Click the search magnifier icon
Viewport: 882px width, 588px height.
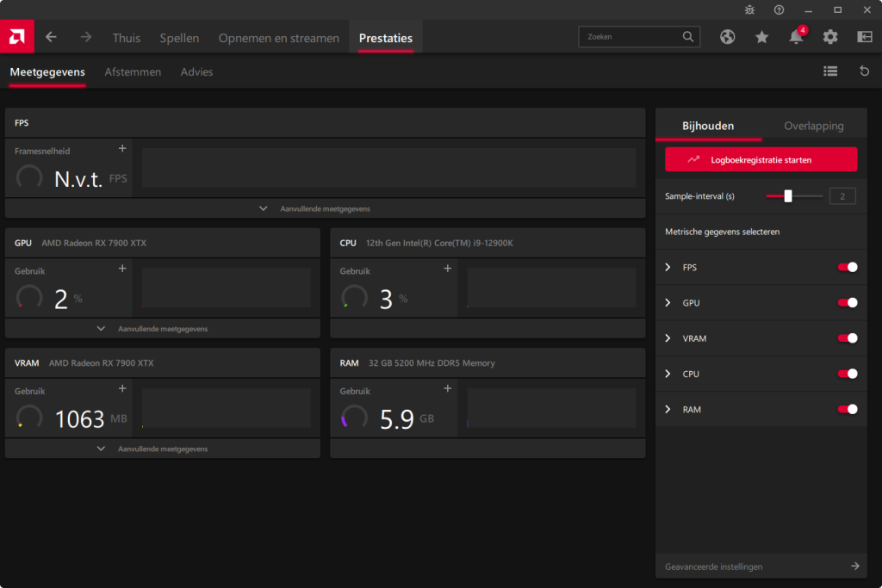coord(688,36)
